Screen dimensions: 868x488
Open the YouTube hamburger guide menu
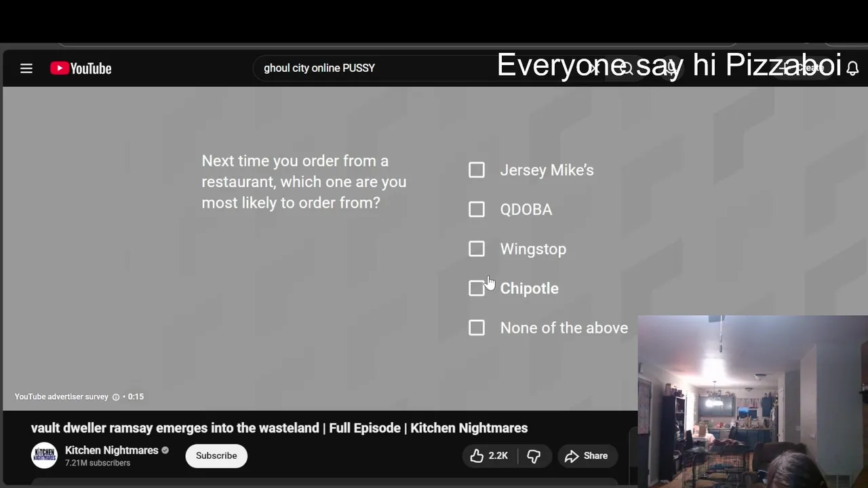[26, 68]
